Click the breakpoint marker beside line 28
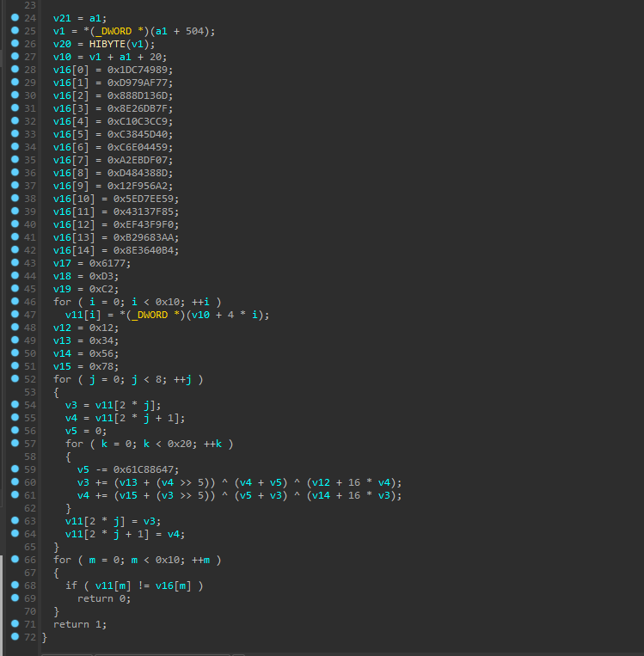The height and width of the screenshot is (656, 644). pyautogui.click(x=15, y=69)
